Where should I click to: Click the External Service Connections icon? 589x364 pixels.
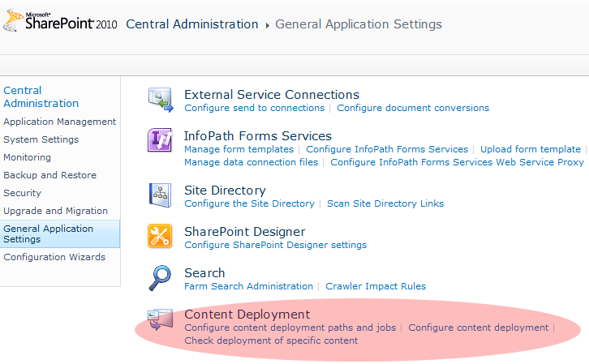point(160,101)
